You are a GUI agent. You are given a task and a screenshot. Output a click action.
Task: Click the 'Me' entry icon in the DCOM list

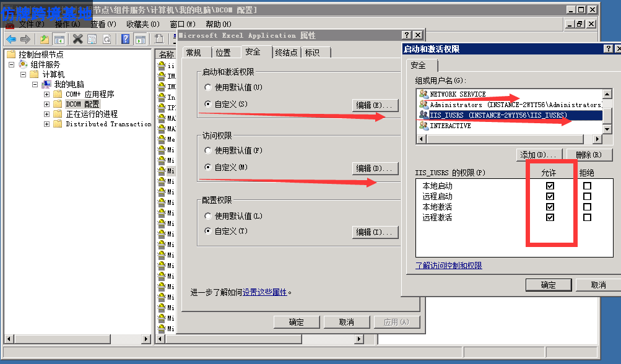pyautogui.click(x=161, y=139)
